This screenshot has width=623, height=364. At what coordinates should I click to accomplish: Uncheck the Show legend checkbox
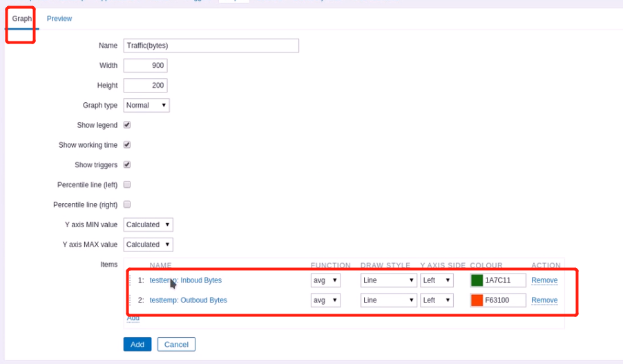pyautogui.click(x=127, y=125)
